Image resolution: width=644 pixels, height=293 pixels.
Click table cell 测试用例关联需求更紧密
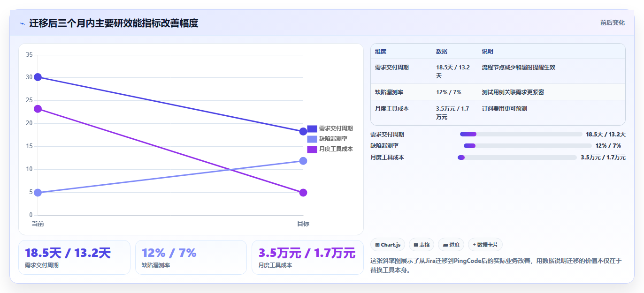coord(513,92)
